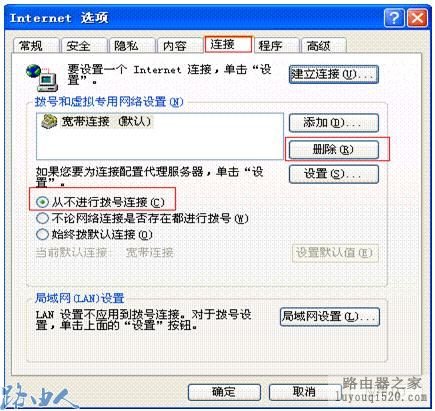This screenshot has height=411, width=435.
Task: Click the globe and computer connection icon
Action: click(42, 78)
